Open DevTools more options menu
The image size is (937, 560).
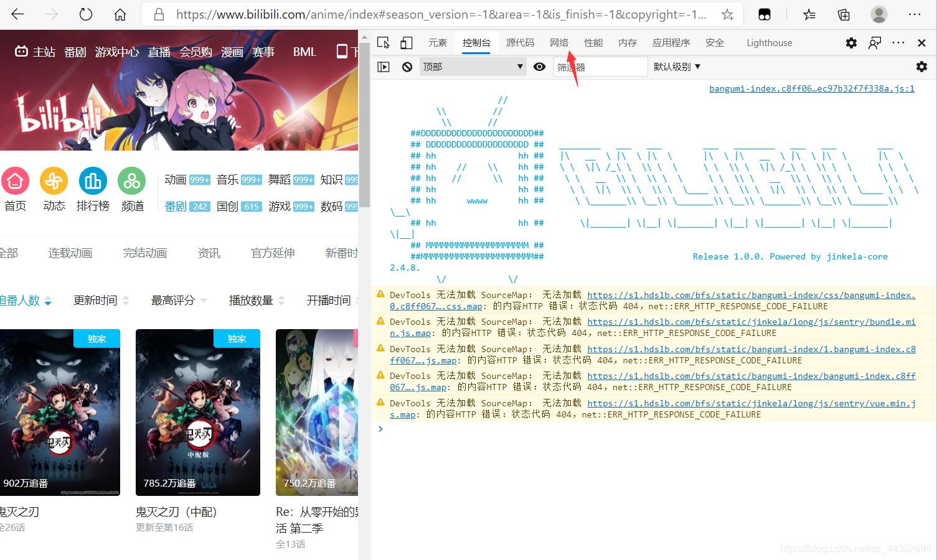tap(898, 43)
